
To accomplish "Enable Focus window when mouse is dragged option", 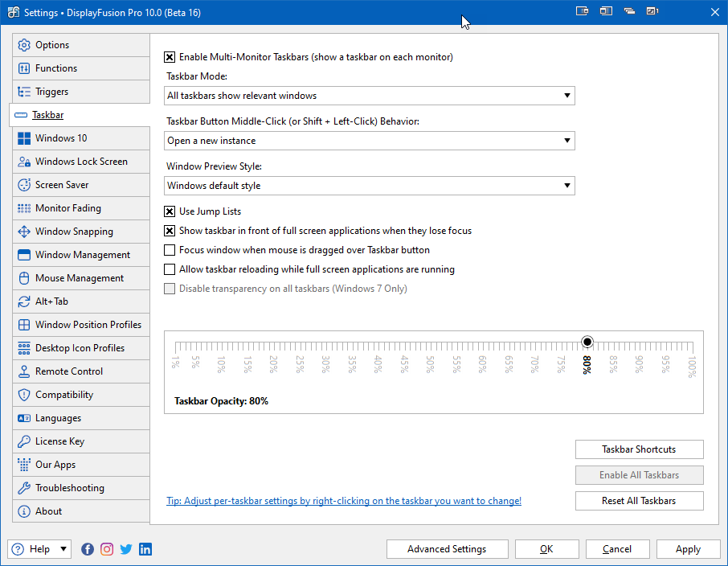I will 170,250.
